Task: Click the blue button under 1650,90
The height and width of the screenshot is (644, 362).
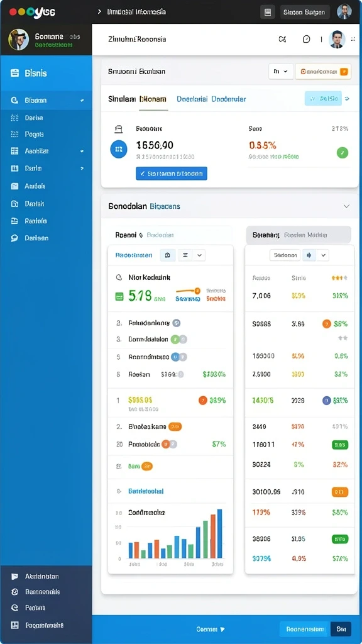Action: (172, 174)
